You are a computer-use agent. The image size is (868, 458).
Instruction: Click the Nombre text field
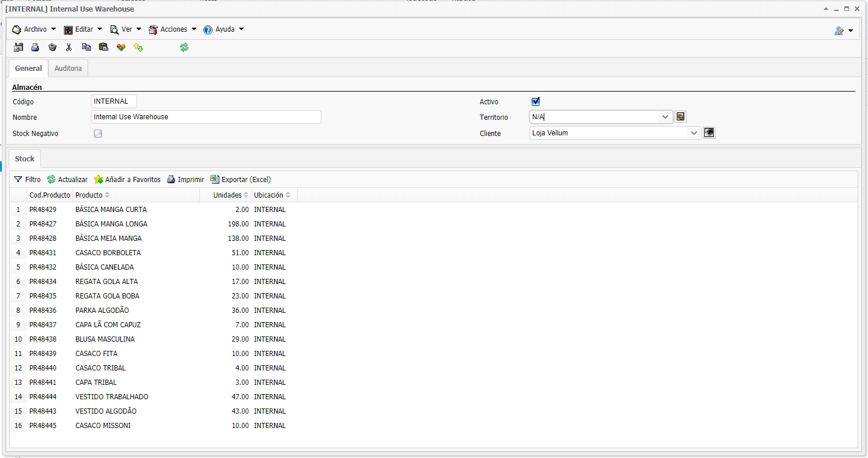(x=206, y=117)
